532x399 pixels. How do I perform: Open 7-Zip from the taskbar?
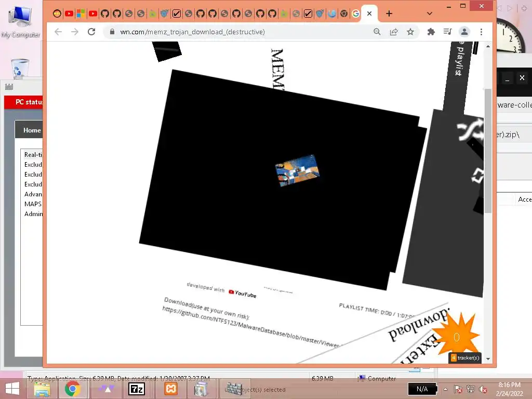click(137, 389)
